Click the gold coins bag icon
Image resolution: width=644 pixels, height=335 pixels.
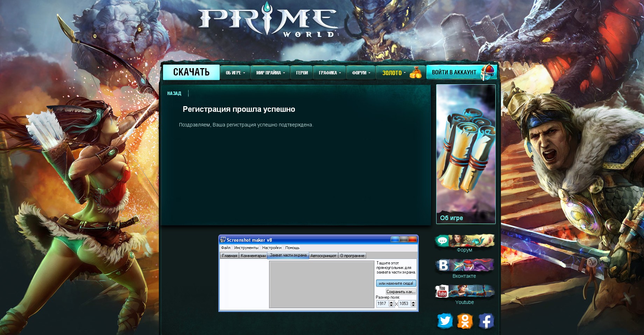click(416, 72)
